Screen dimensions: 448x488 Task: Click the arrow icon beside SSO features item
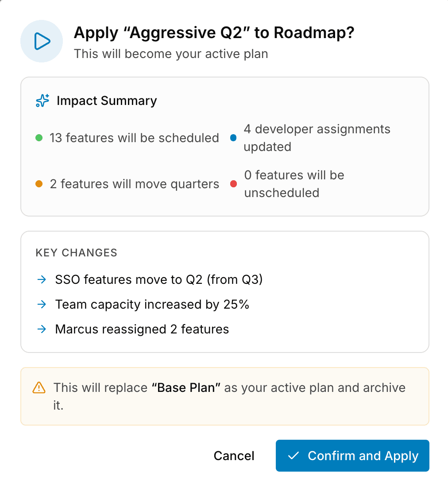coord(42,279)
